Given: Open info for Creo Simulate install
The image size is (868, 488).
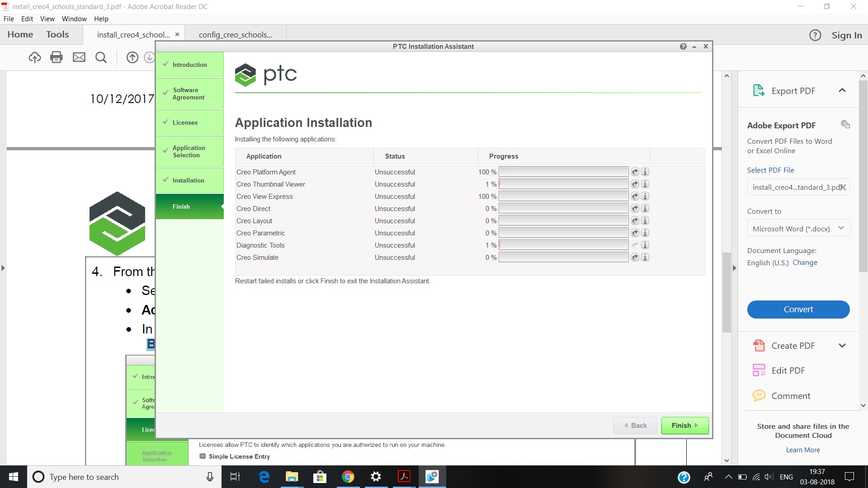Looking at the screenshot, I should point(645,257).
